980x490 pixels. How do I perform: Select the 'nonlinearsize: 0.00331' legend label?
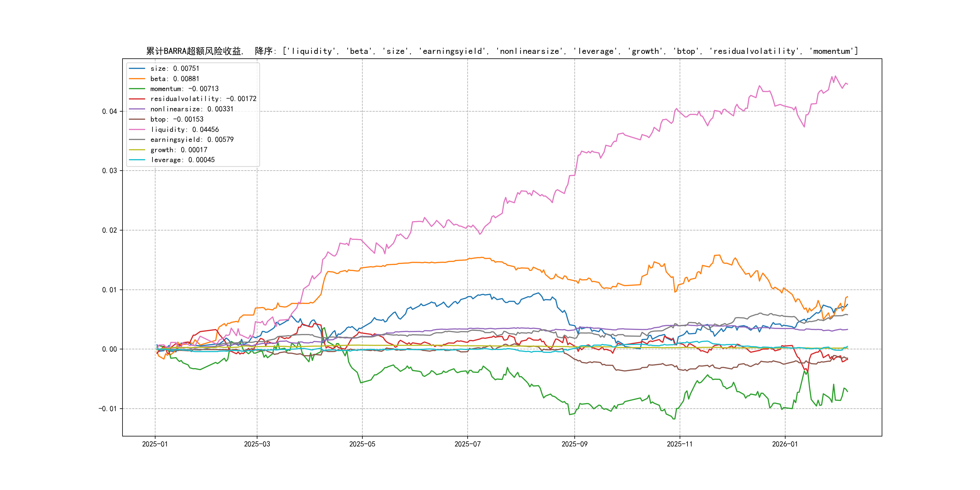click(x=192, y=109)
